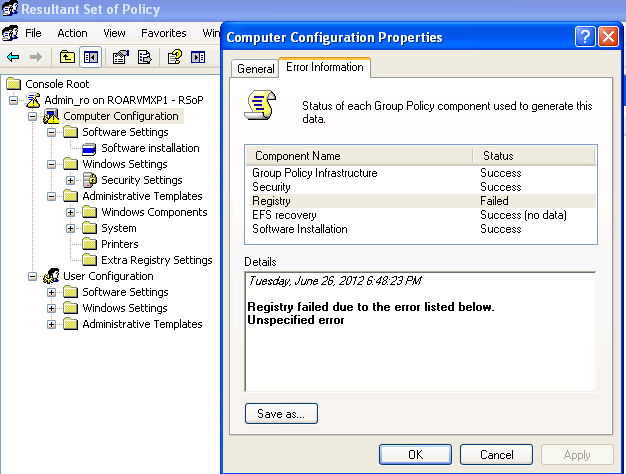
Task: Click the User Configuration icon
Action: click(51, 276)
